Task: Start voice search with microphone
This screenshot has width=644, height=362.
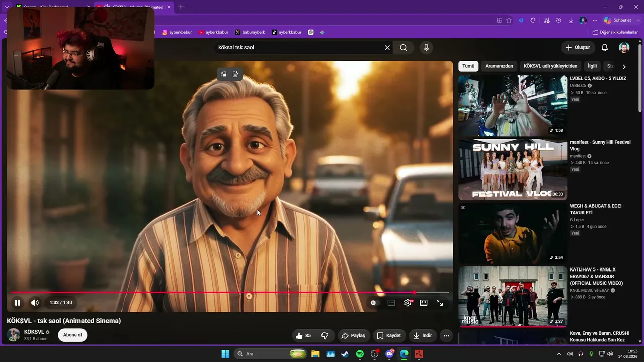Action: [426, 48]
